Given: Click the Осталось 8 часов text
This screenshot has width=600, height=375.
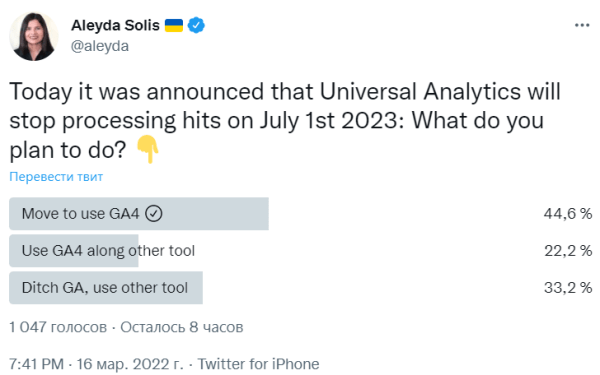Looking at the screenshot, I should [182, 327].
